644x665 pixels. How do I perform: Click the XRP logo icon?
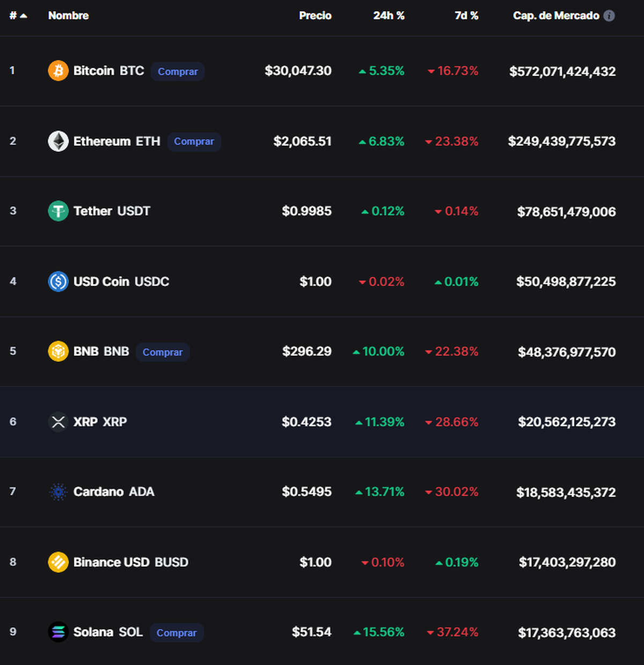[58, 422]
